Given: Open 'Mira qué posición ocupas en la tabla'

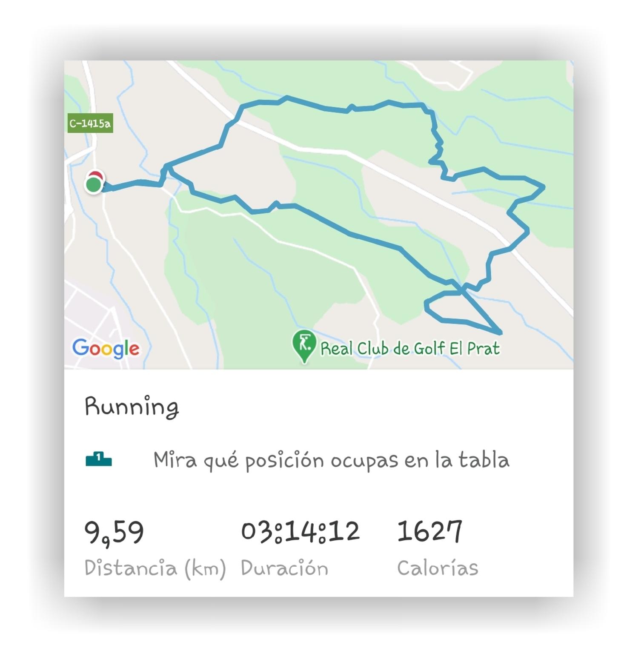Looking at the screenshot, I should coord(331,460).
